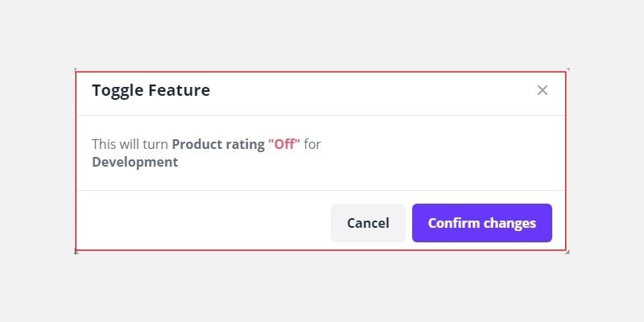Click the gray backdrop above the dialog

point(322,32)
